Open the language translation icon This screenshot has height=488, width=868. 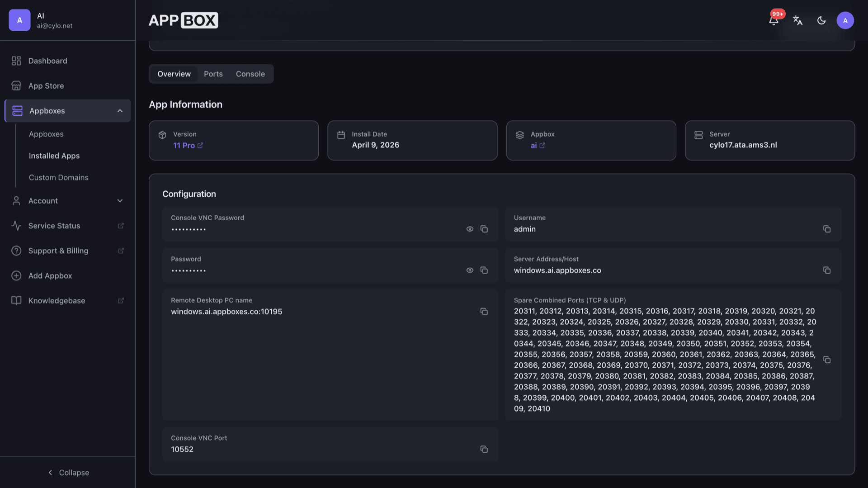[797, 20]
